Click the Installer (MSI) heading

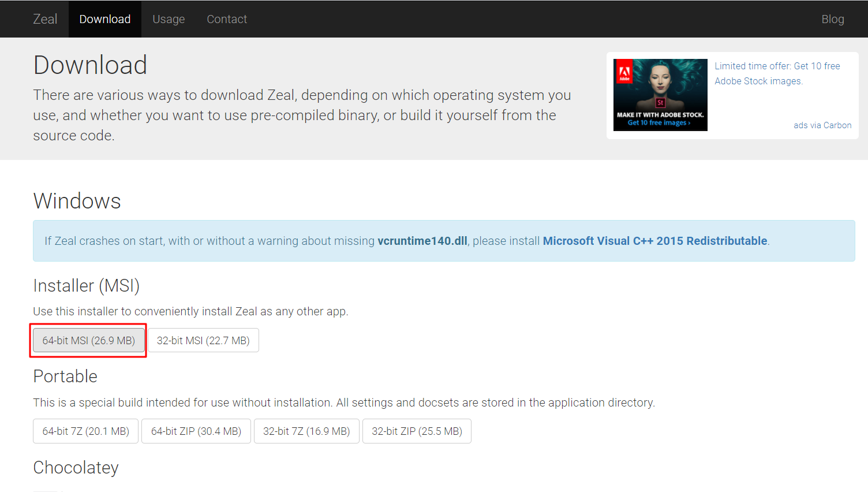87,286
